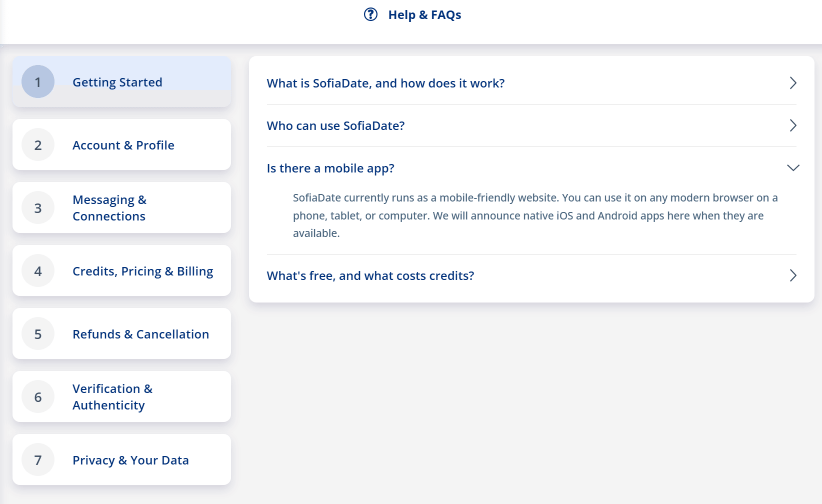Open Credits, Pricing & Billing category
822x504 pixels.
coord(121,270)
